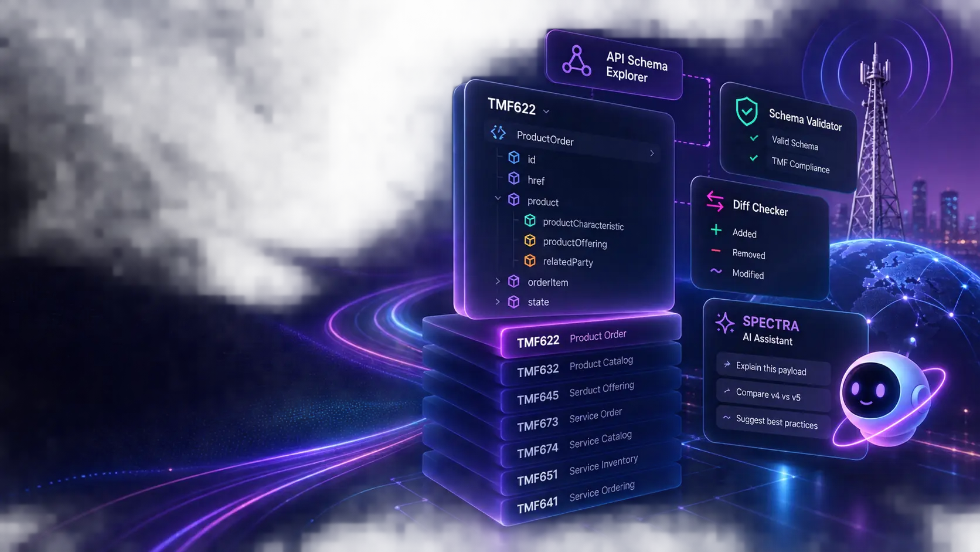Click the green plus Added icon
The width and height of the screenshot is (980, 552).
716,230
